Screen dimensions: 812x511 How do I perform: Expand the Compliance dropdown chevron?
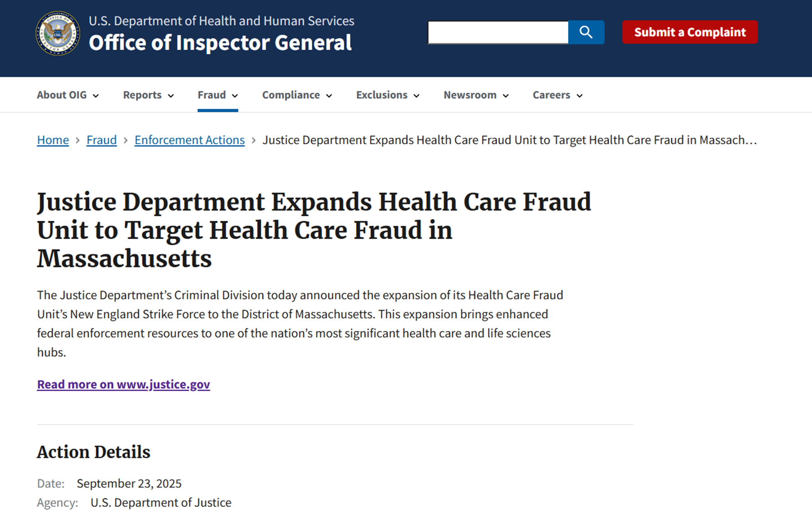click(329, 96)
